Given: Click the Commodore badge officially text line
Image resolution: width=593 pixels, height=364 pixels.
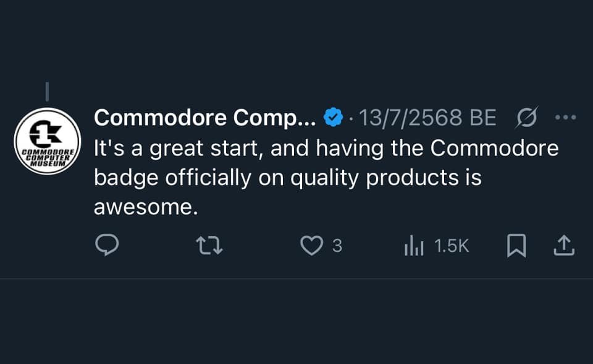Looking at the screenshot, I should (x=288, y=178).
